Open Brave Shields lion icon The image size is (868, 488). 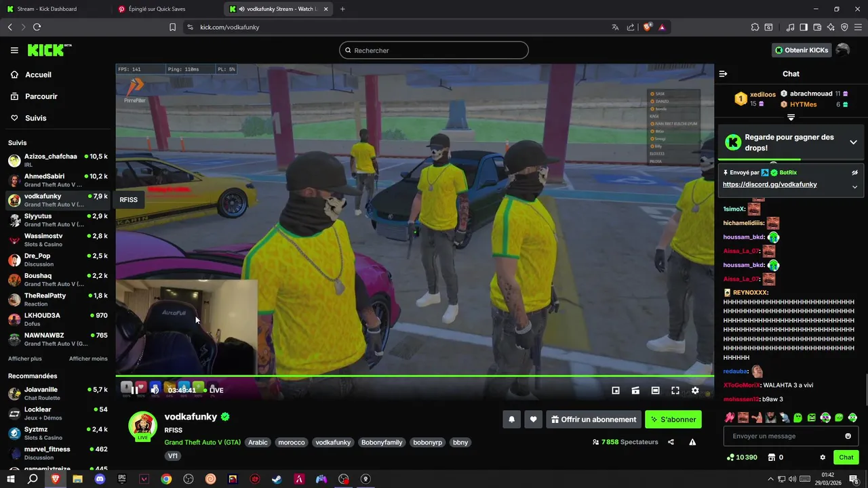point(648,27)
